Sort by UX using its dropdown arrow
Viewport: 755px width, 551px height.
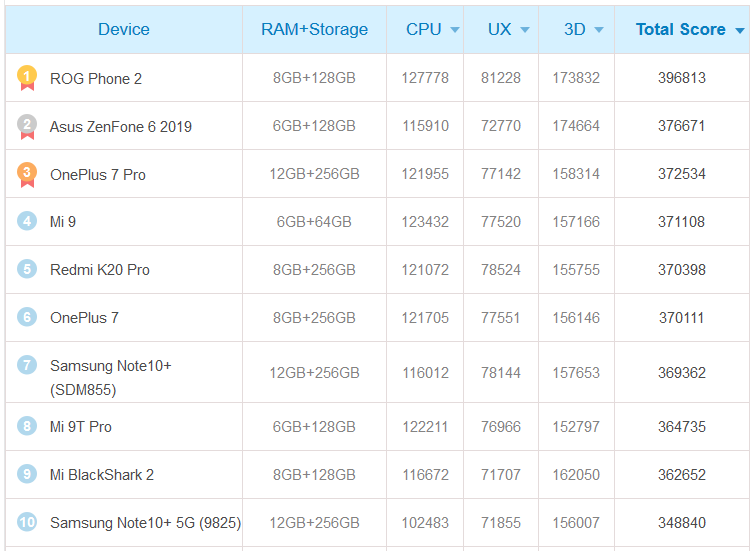point(525,30)
